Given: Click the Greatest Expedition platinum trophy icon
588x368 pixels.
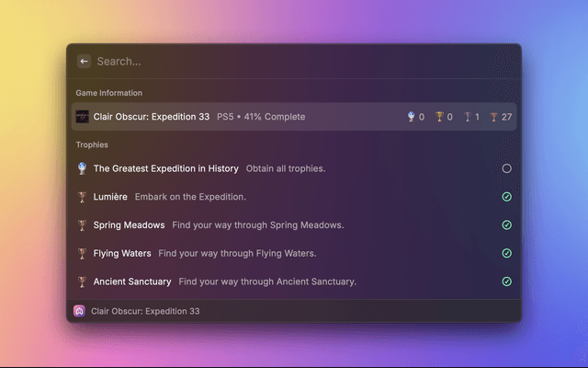Looking at the screenshot, I should click(83, 168).
